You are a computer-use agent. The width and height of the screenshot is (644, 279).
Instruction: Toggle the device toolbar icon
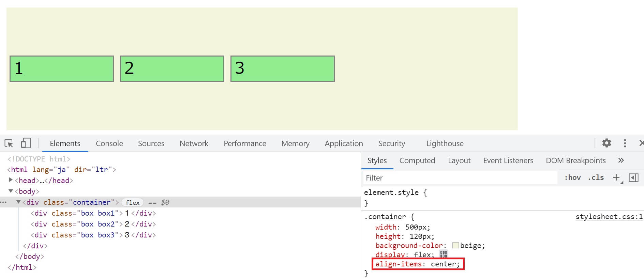point(26,143)
